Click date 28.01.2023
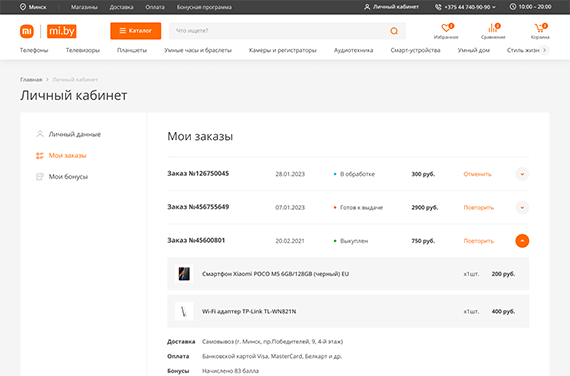 [290, 174]
